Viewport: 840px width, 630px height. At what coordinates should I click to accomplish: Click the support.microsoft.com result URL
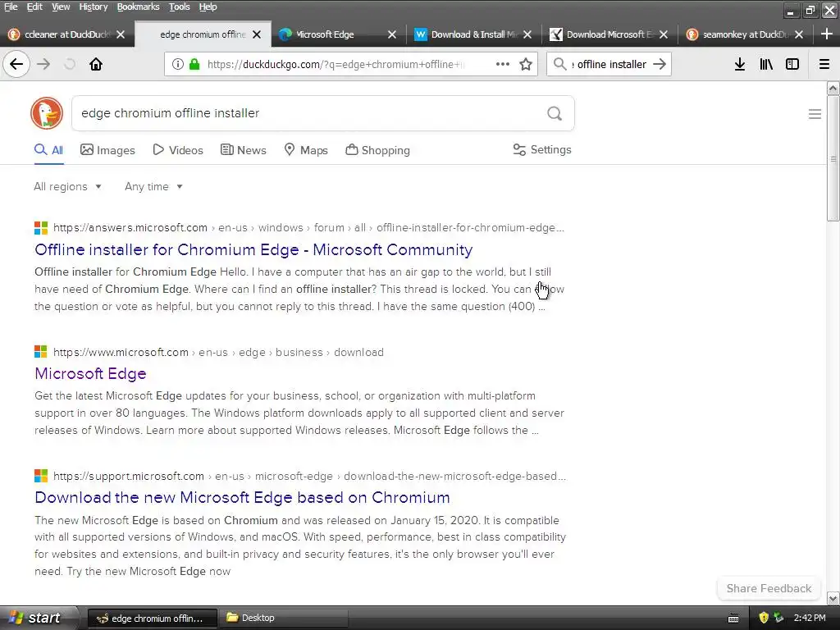tap(309, 477)
